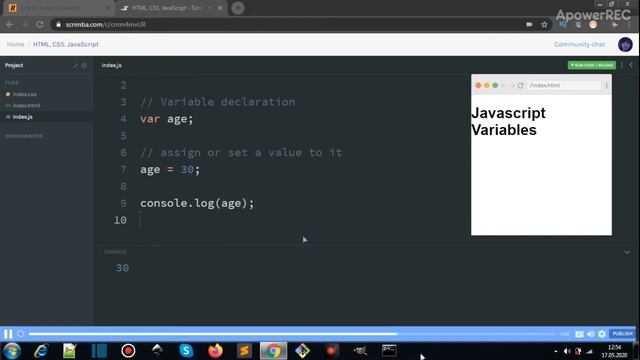Open the editor three-dots menu
The width and height of the screenshot is (640, 360).
(x=622, y=65)
